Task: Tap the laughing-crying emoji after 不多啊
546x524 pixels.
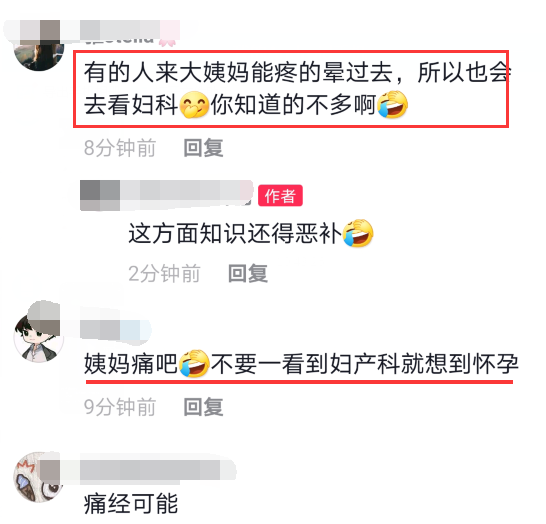Action: pos(392,104)
